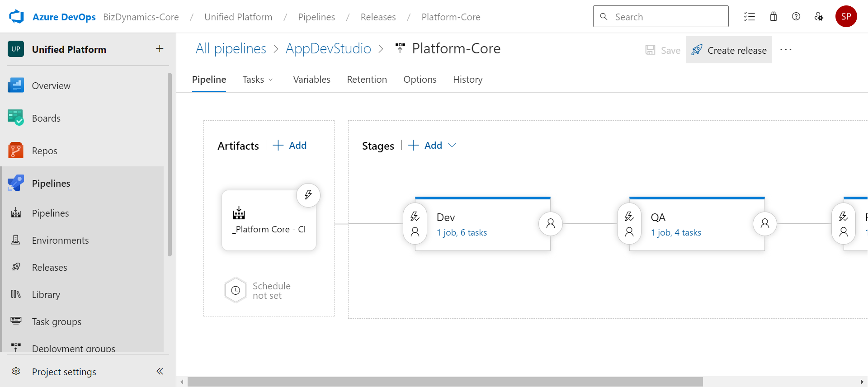868x387 pixels.
Task: Open Project settings
Action: click(64, 372)
